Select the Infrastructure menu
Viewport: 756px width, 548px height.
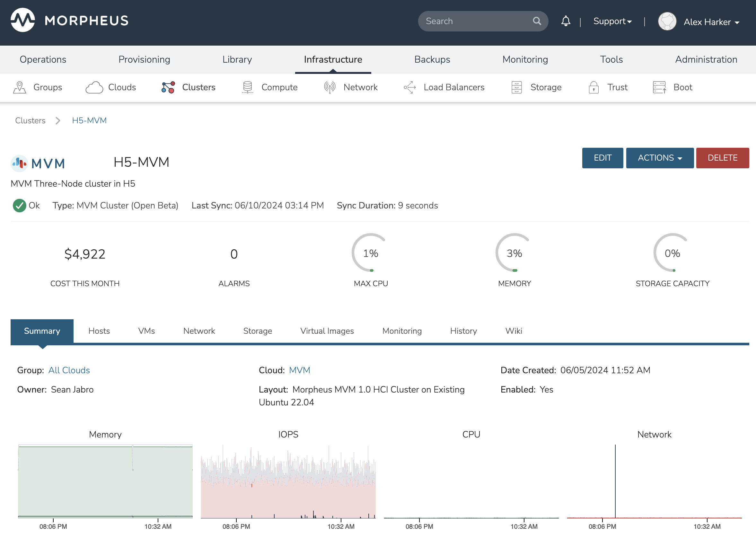pos(333,59)
